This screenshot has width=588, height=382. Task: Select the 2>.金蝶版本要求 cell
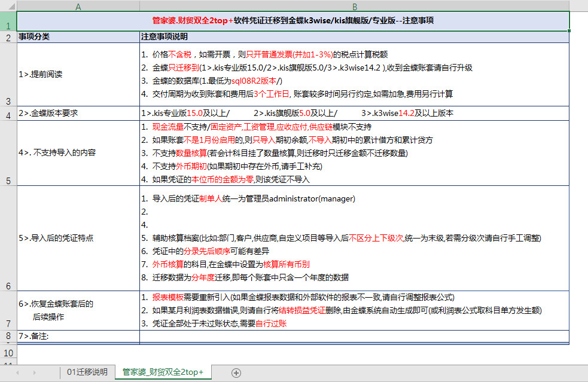[x=78, y=113]
